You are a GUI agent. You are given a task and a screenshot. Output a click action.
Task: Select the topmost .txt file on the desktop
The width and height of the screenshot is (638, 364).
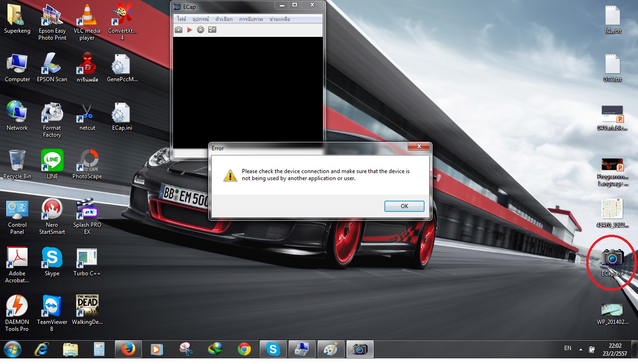[x=612, y=20]
